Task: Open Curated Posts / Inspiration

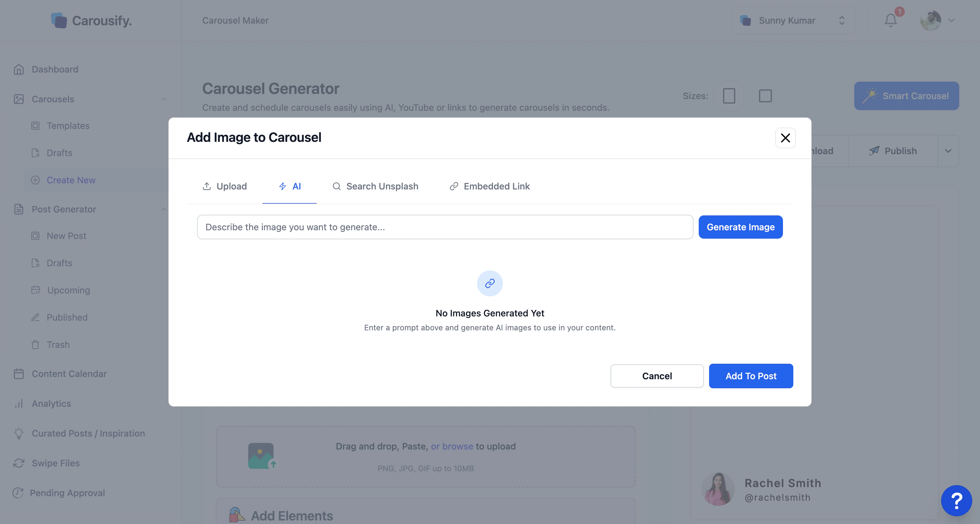Action: pyautogui.click(x=88, y=433)
